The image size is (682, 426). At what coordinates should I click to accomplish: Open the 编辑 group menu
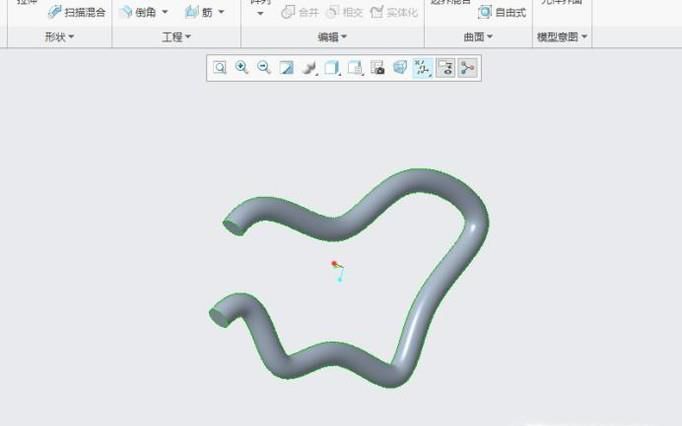pos(333,37)
